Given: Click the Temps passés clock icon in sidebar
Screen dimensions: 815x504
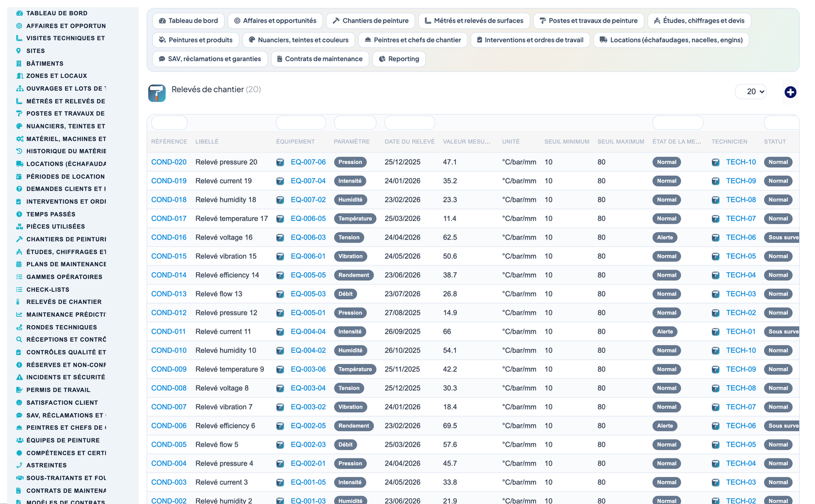Looking at the screenshot, I should [19, 214].
